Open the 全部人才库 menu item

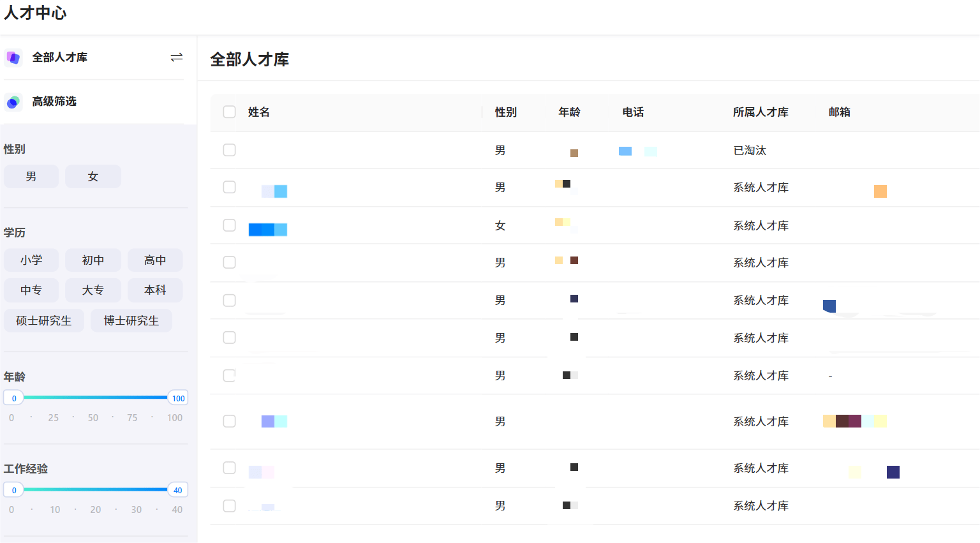point(60,57)
